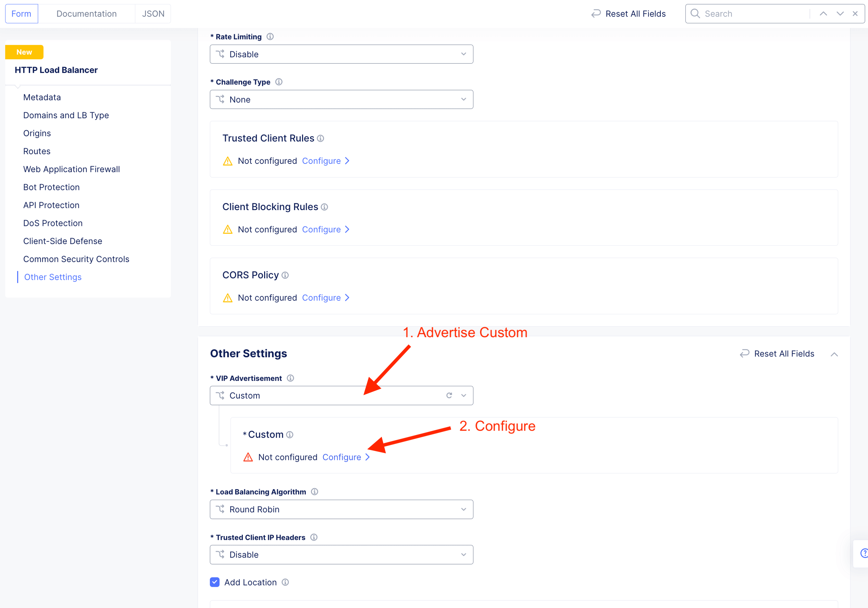Click the search previous arrow icon

click(x=823, y=14)
